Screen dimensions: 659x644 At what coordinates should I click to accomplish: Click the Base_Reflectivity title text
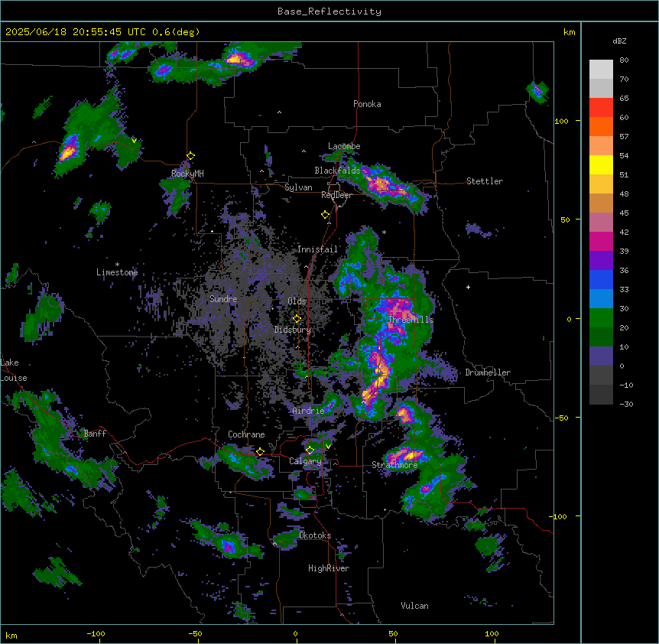pyautogui.click(x=329, y=11)
